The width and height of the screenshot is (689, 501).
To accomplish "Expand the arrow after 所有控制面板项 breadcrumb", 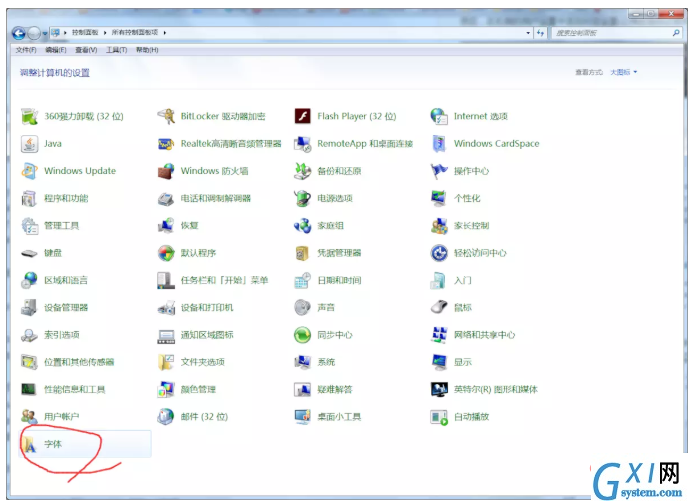I will point(165,33).
